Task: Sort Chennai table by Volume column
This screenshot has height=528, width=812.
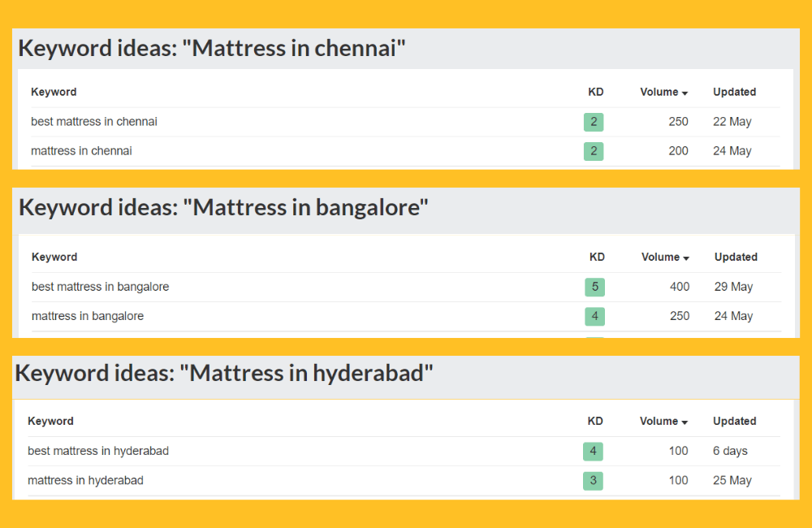Action: [663, 92]
